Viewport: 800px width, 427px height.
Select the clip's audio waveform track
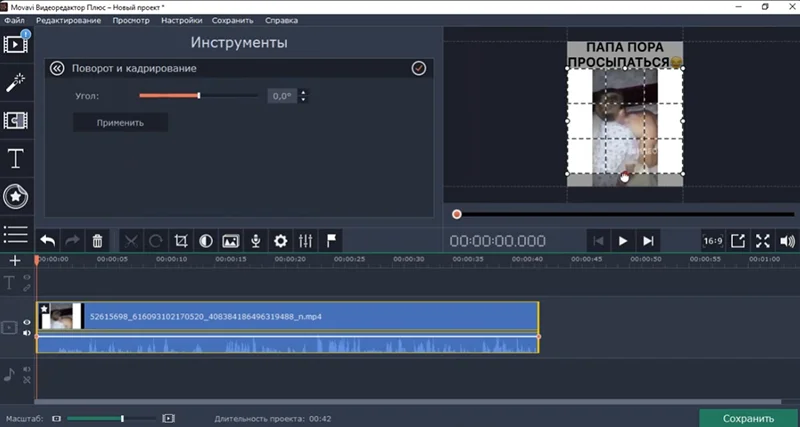[287, 344]
